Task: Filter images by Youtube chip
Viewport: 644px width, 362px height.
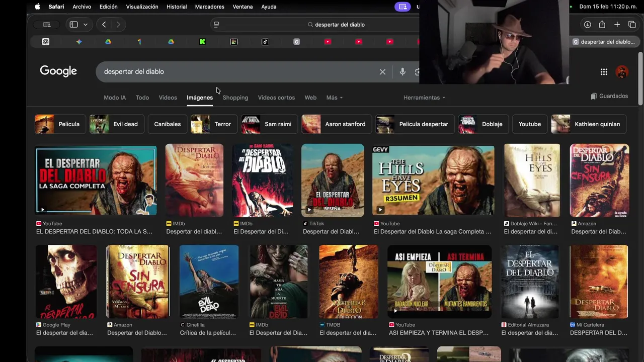Action: 530,124
